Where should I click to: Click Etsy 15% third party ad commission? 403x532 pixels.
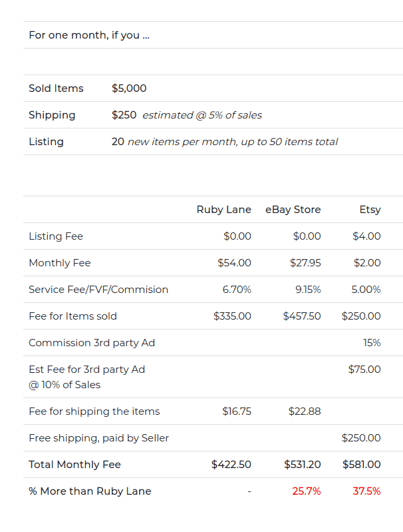pos(372,343)
